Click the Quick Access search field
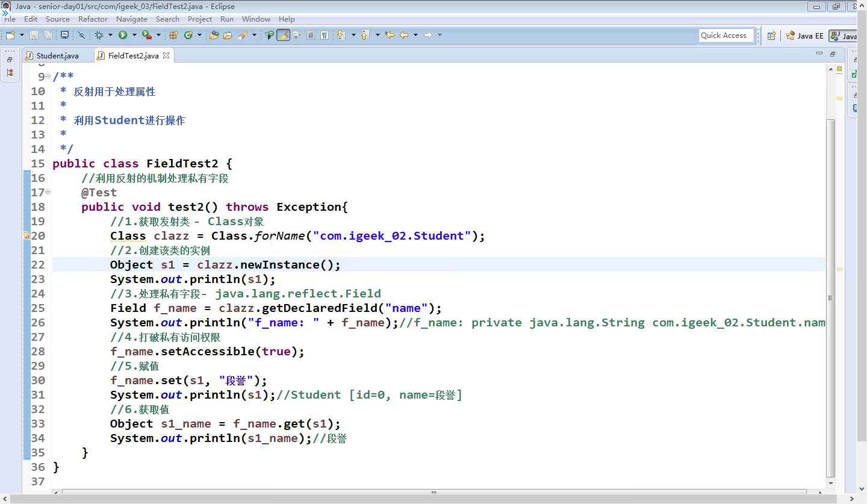867x504 pixels. coord(727,36)
